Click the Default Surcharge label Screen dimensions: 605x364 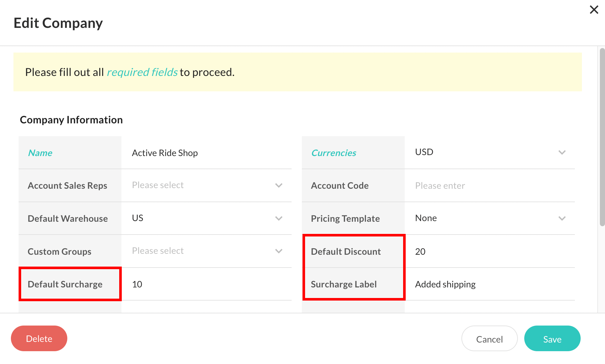(x=65, y=284)
